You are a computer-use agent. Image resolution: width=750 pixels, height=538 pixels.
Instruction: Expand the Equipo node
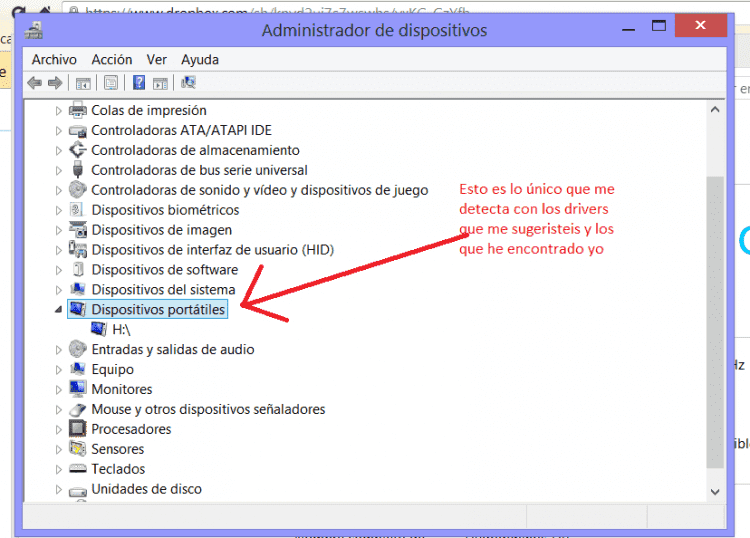58,370
